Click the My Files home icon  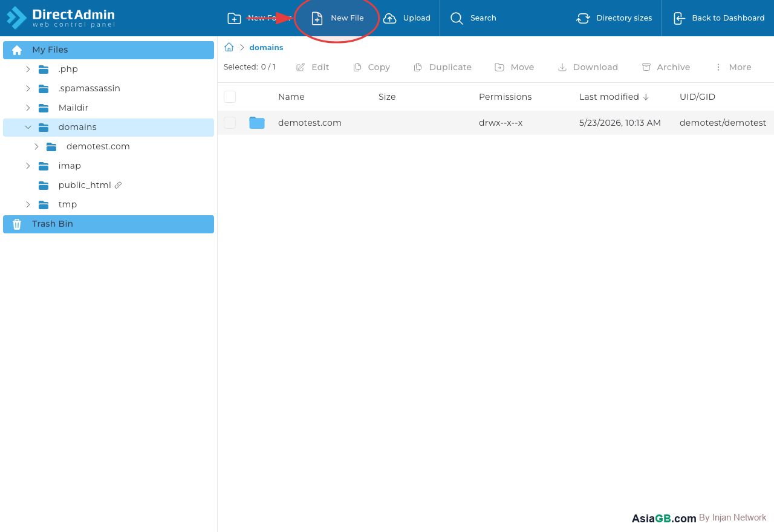pos(17,50)
